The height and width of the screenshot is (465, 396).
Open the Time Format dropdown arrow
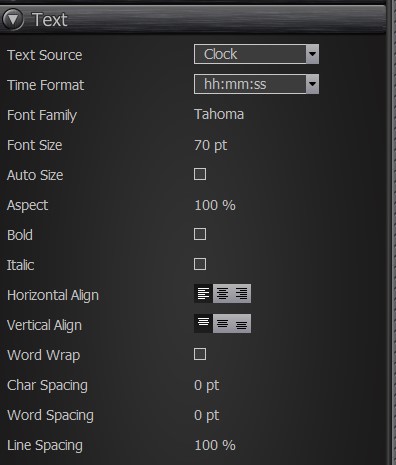[312, 84]
